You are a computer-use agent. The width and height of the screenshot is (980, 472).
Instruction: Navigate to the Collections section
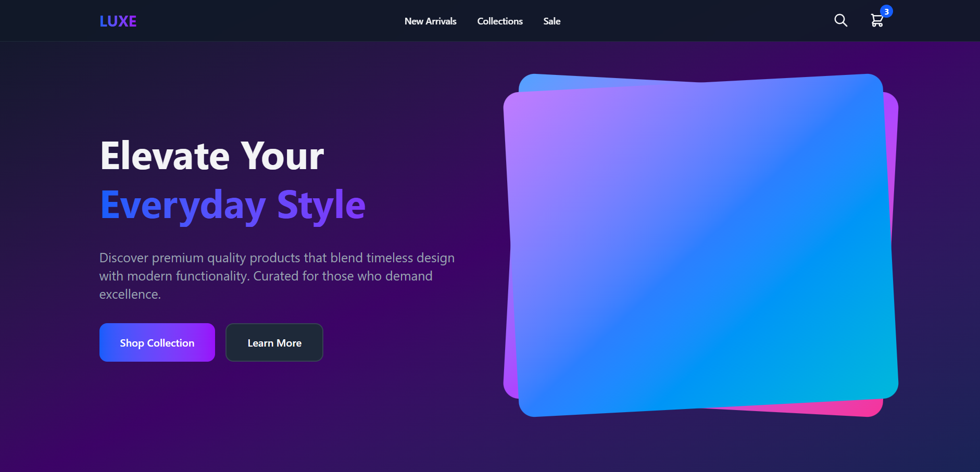(x=499, y=21)
